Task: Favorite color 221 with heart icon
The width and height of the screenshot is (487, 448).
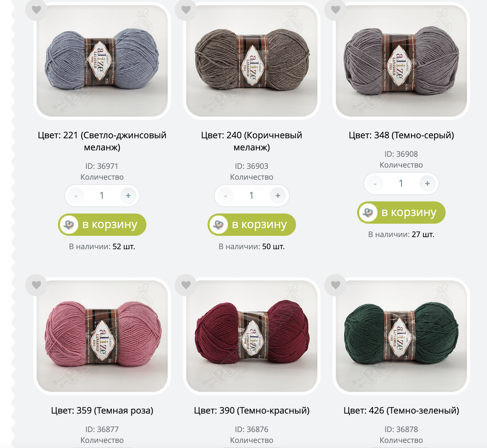Action: click(37, 9)
